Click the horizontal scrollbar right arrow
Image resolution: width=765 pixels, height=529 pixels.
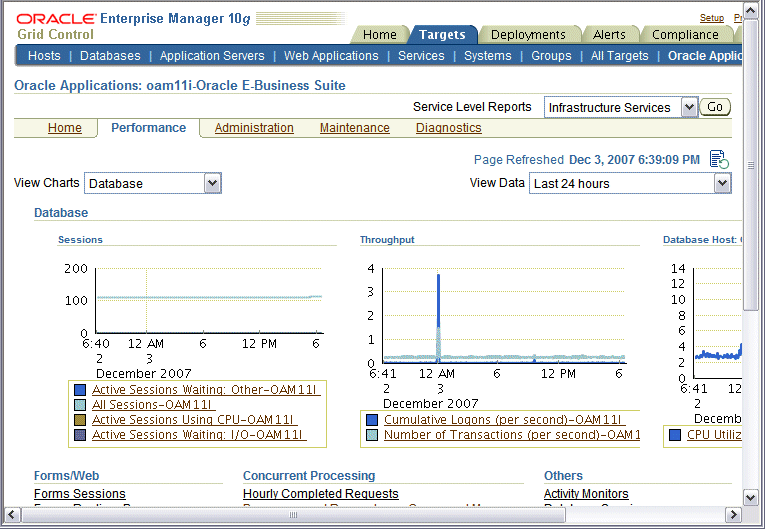(733, 514)
